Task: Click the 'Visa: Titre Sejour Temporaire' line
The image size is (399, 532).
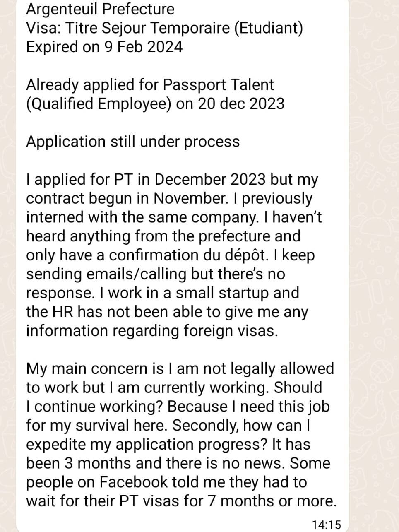Action: (x=164, y=28)
